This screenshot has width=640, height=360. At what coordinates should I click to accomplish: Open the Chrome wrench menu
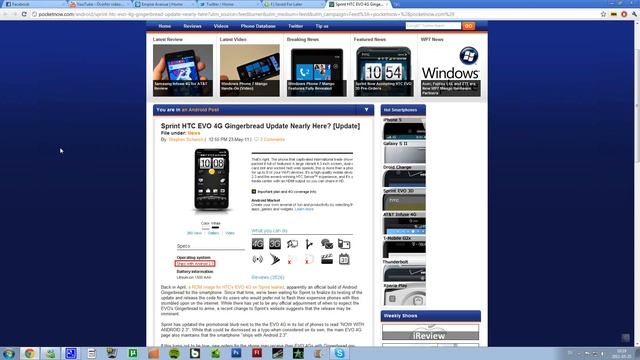[634, 14]
